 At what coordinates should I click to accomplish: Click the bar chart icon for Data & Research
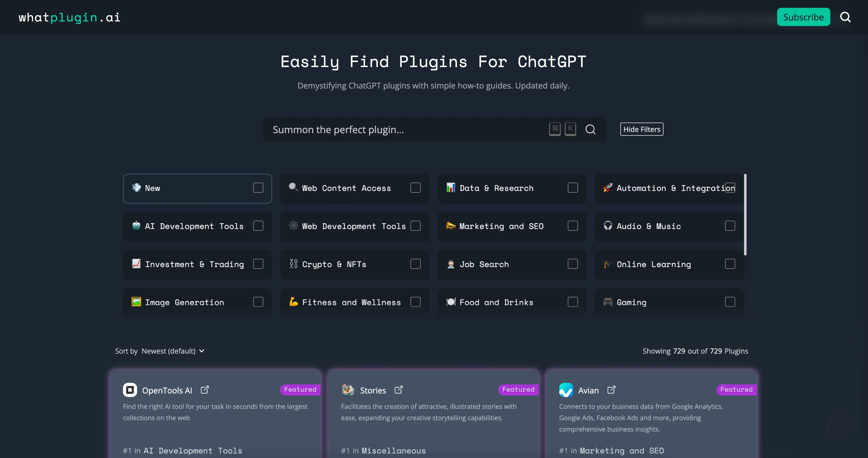coord(450,188)
